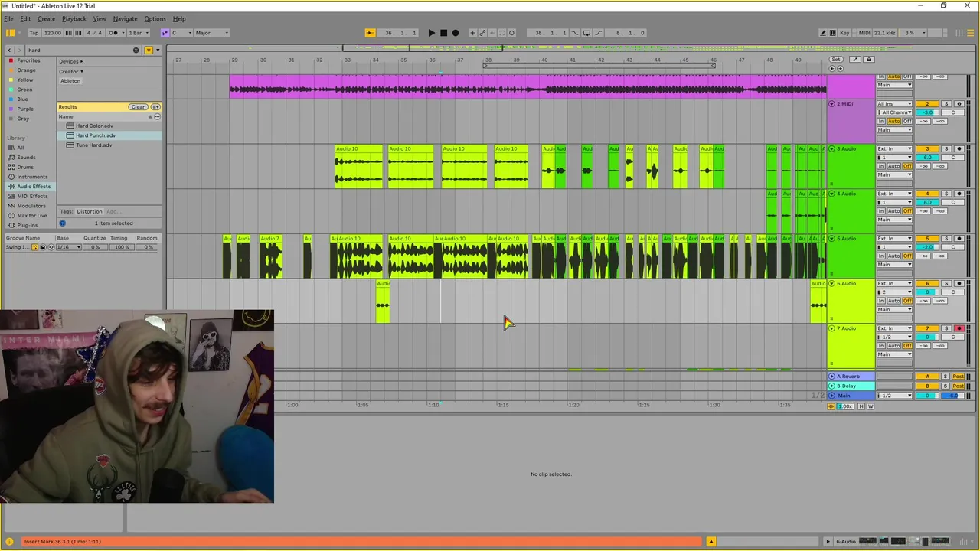
Task: Toggle the Lock Envelopes padlock icon
Action: click(868, 60)
